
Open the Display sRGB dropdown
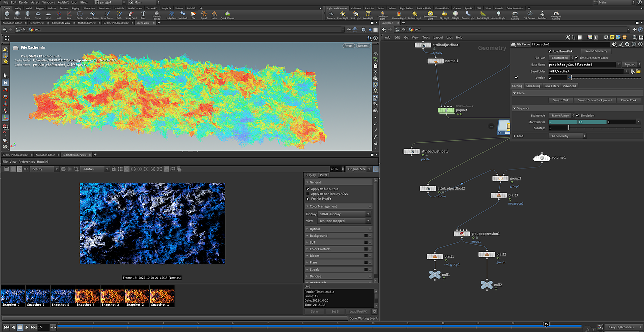[345, 214]
